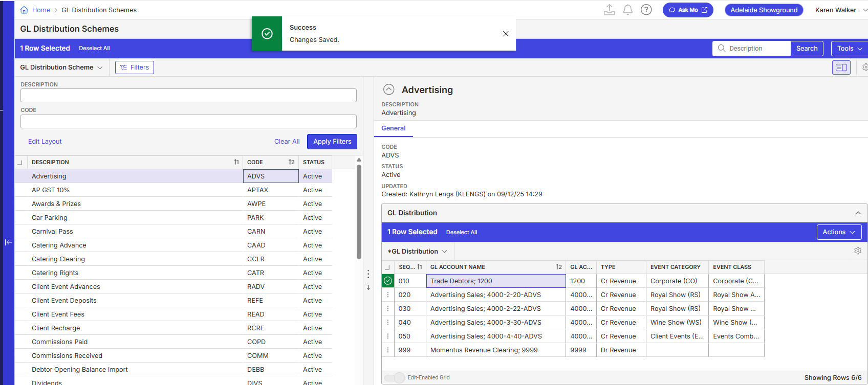The image size is (868, 385).
Task: Toggle the Edit-Enabled Grid switch
Action: [394, 378]
